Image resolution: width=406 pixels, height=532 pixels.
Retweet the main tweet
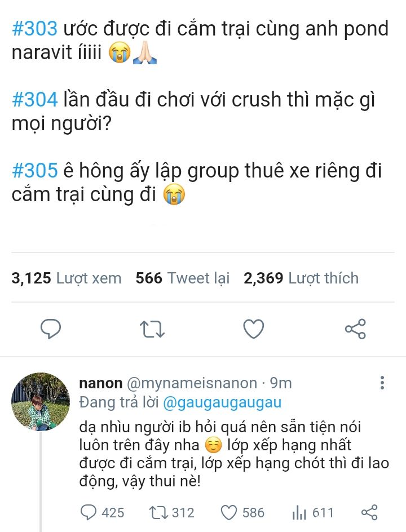[x=152, y=329]
